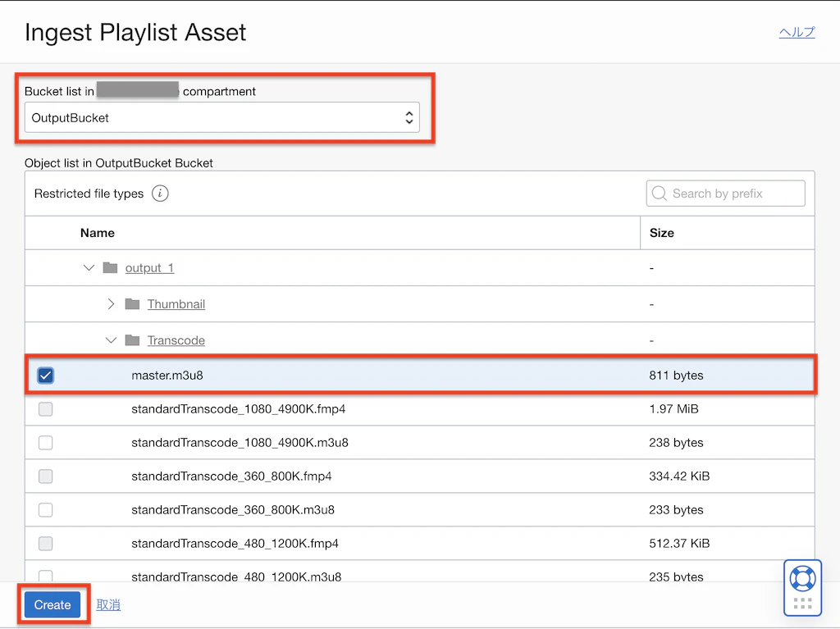
Task: Click the Ingest Playlist Asset heading
Action: (x=135, y=33)
